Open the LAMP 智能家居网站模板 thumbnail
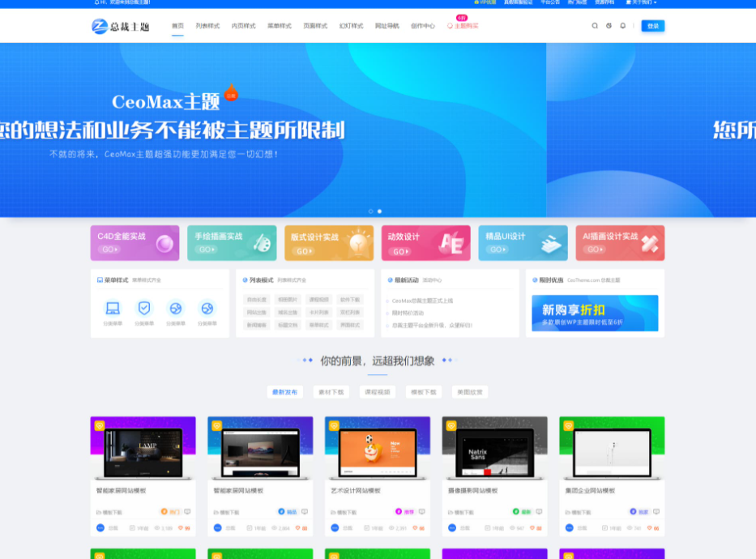Viewport: 756px width, 559px height. point(143,449)
